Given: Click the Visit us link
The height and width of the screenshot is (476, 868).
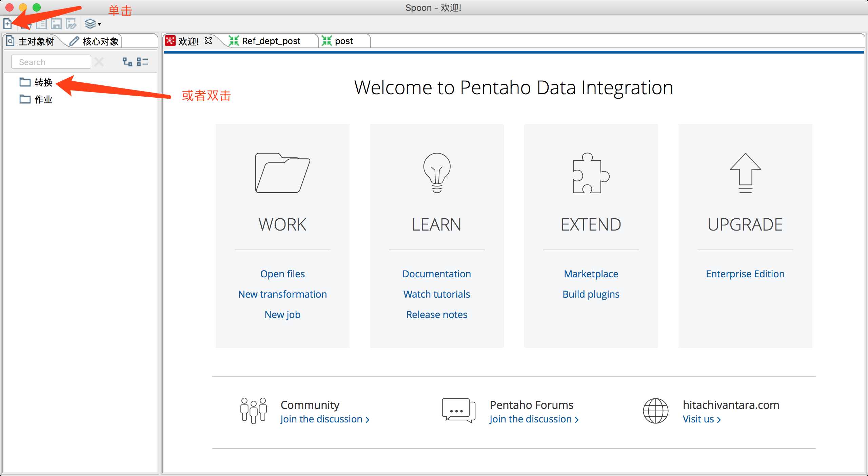Looking at the screenshot, I should tap(702, 419).
